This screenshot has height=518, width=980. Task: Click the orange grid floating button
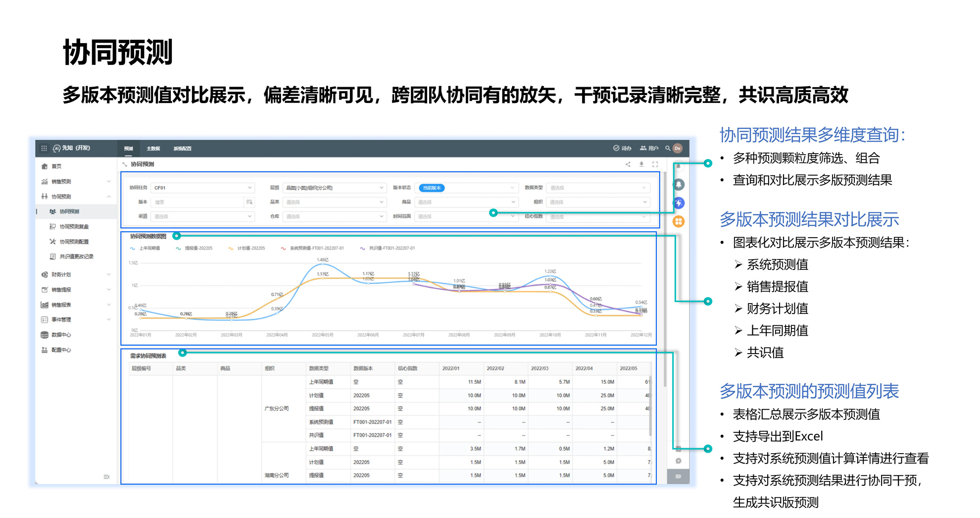click(679, 221)
